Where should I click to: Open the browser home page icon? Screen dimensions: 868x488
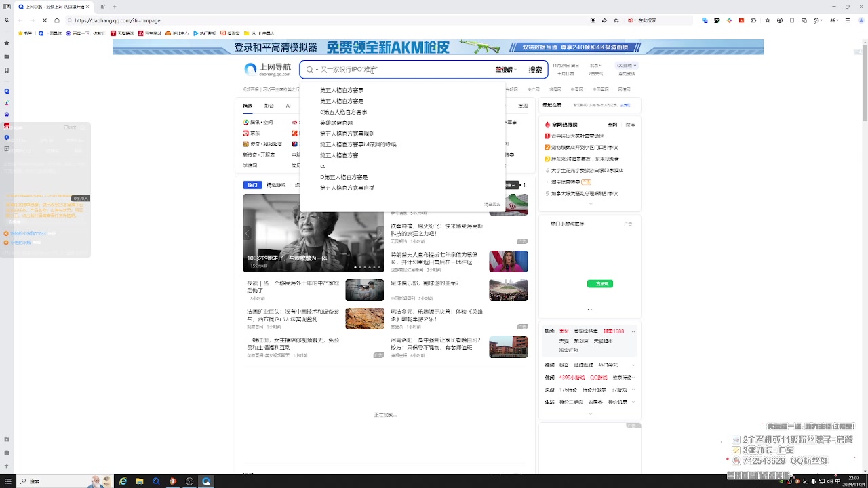pyautogui.click(x=57, y=20)
